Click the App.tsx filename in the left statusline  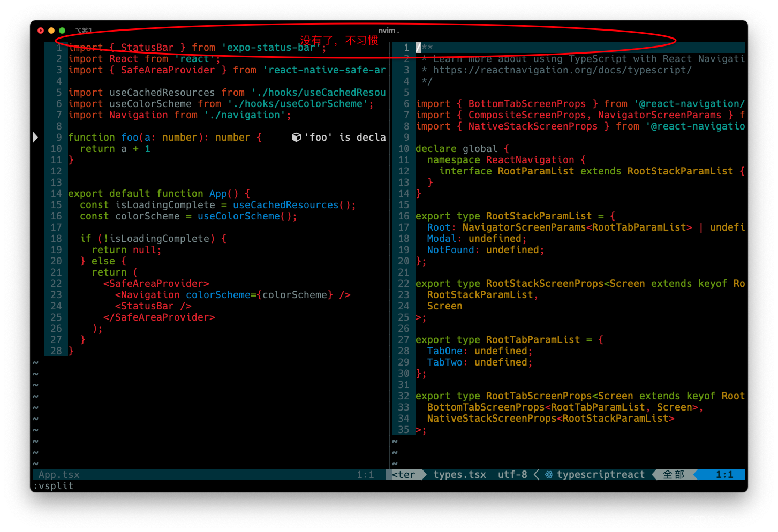[x=59, y=475]
